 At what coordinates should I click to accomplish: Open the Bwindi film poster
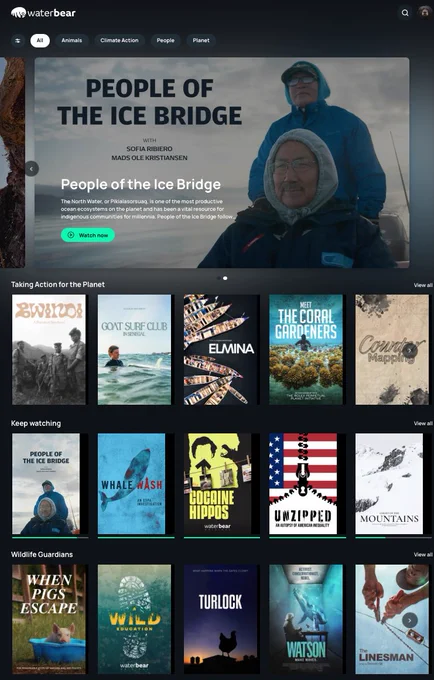click(x=49, y=350)
